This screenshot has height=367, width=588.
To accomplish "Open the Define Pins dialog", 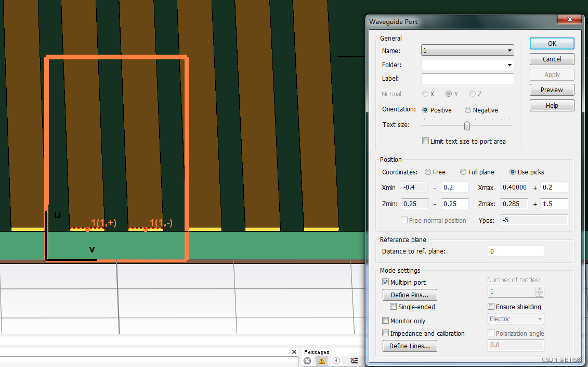I will [x=410, y=295].
